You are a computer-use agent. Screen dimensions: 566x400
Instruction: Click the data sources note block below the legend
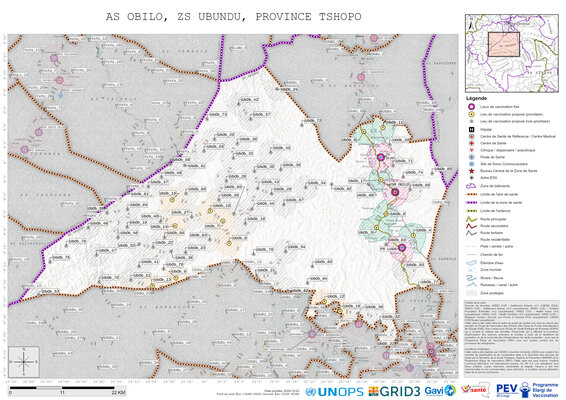tap(511, 339)
